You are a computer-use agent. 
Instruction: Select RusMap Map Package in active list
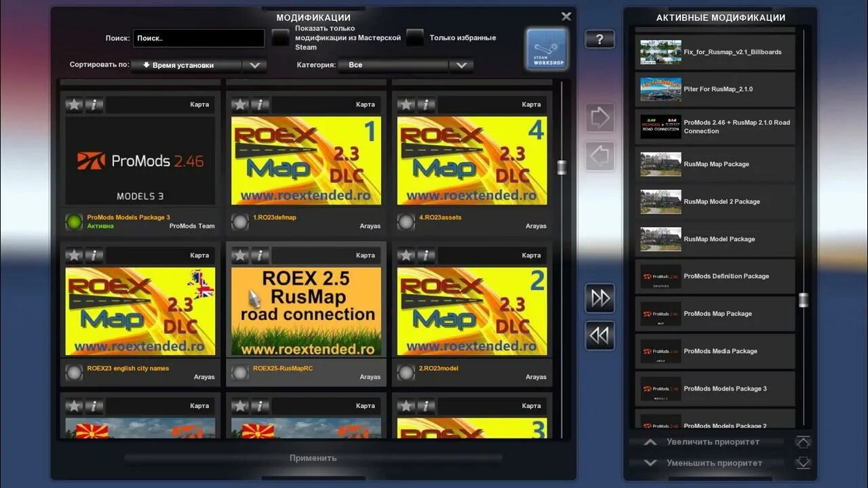715,164
